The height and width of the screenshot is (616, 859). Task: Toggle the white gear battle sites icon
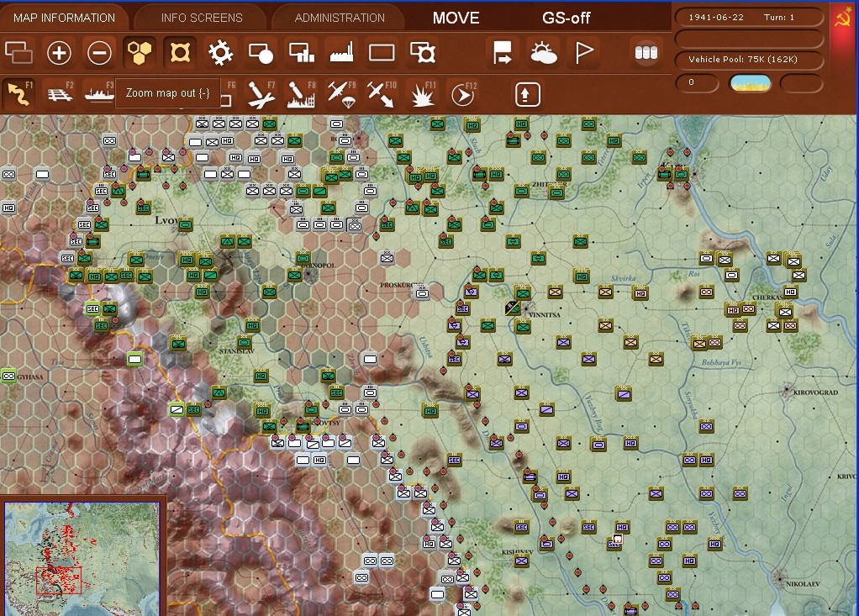[x=221, y=53]
